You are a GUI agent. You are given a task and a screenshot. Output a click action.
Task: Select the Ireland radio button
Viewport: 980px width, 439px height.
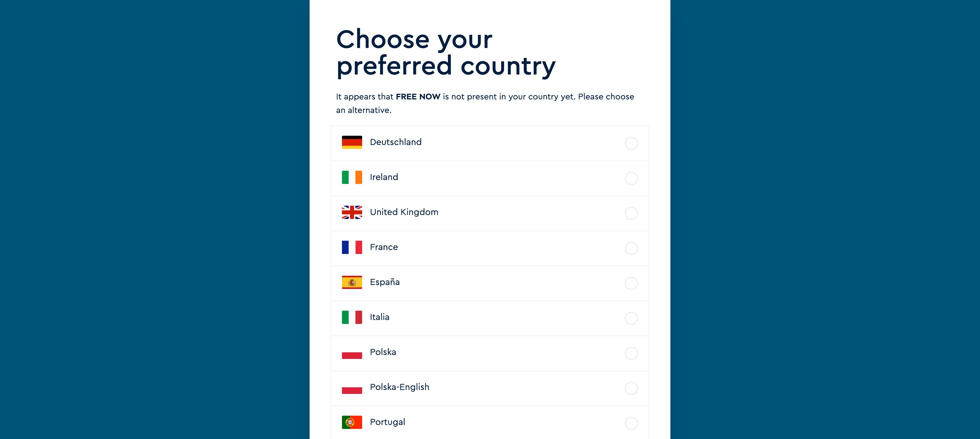pos(631,178)
